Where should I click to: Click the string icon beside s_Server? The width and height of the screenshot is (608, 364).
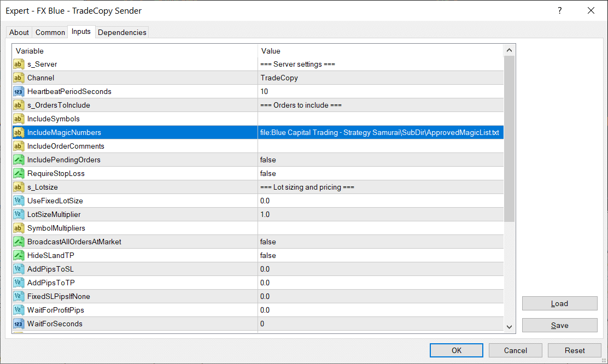coord(19,64)
